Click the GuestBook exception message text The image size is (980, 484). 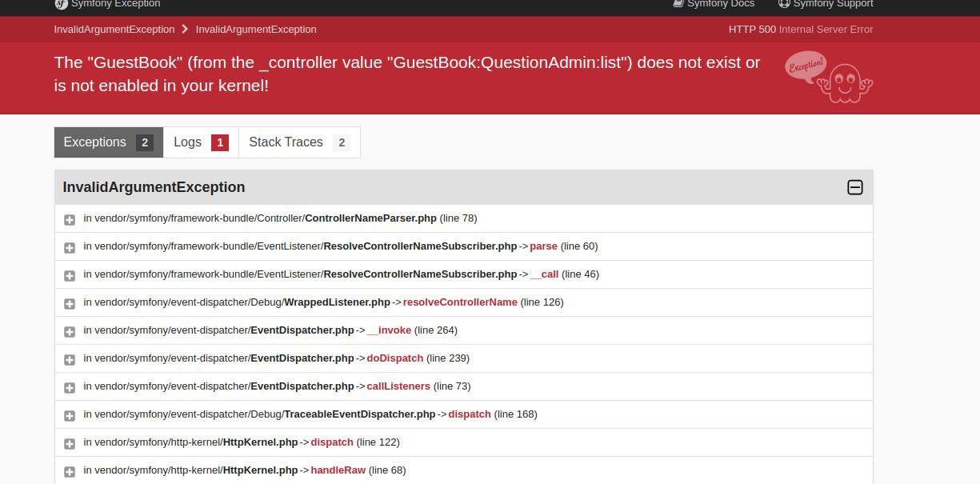(x=407, y=74)
